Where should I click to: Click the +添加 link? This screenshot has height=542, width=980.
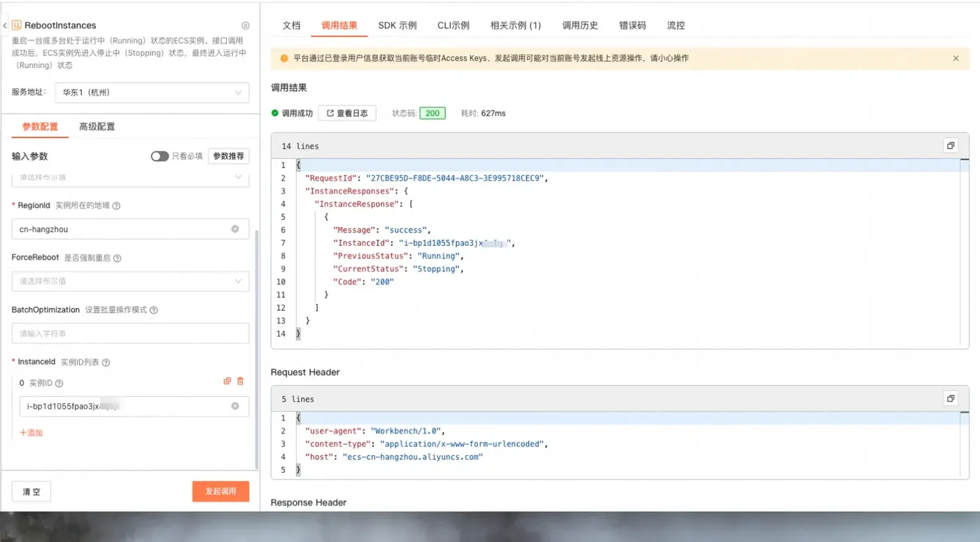pos(31,433)
